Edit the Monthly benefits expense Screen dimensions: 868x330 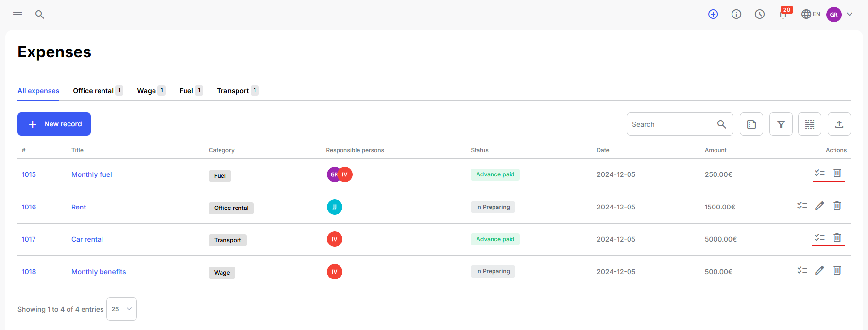819,270
